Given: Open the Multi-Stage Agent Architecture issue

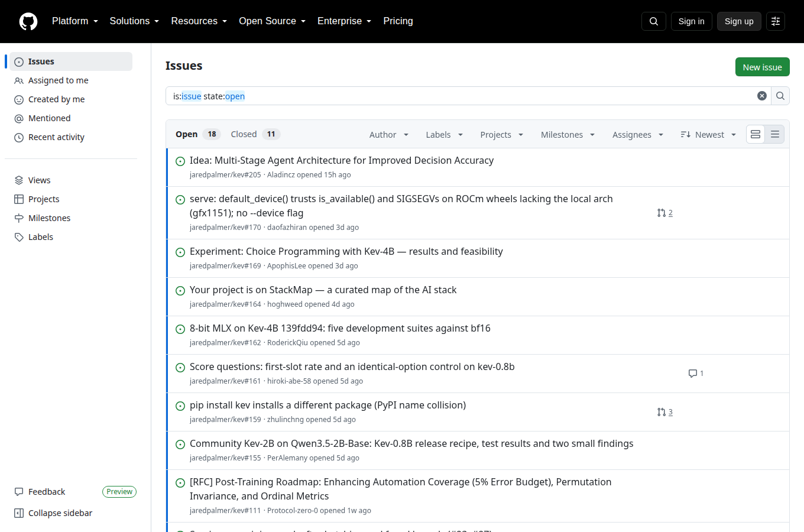Looking at the screenshot, I should click(x=342, y=160).
